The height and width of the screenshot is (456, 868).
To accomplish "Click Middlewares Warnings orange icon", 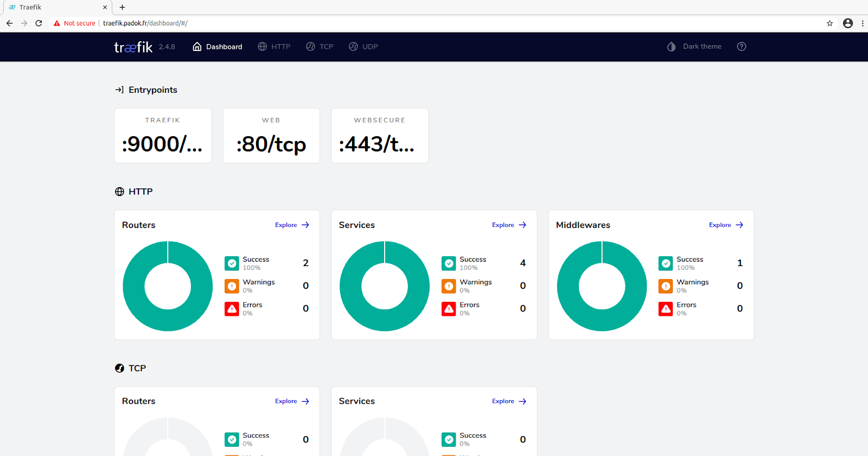I will click(666, 286).
